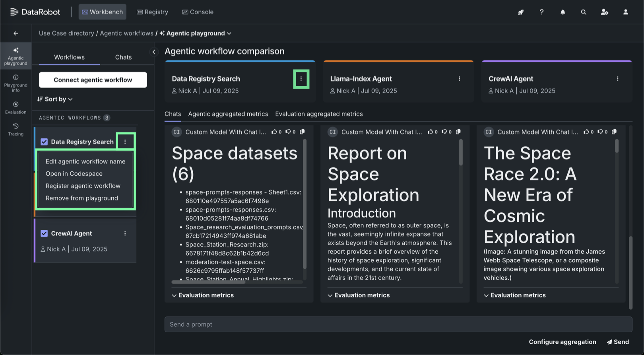Image resolution: width=644 pixels, height=355 pixels.
Task: Switch to Agentic aggregated metrics tab
Action: pyautogui.click(x=228, y=114)
